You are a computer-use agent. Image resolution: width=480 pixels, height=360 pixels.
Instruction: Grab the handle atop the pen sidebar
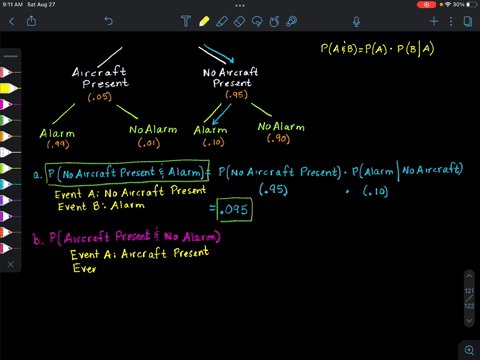tap(11, 56)
